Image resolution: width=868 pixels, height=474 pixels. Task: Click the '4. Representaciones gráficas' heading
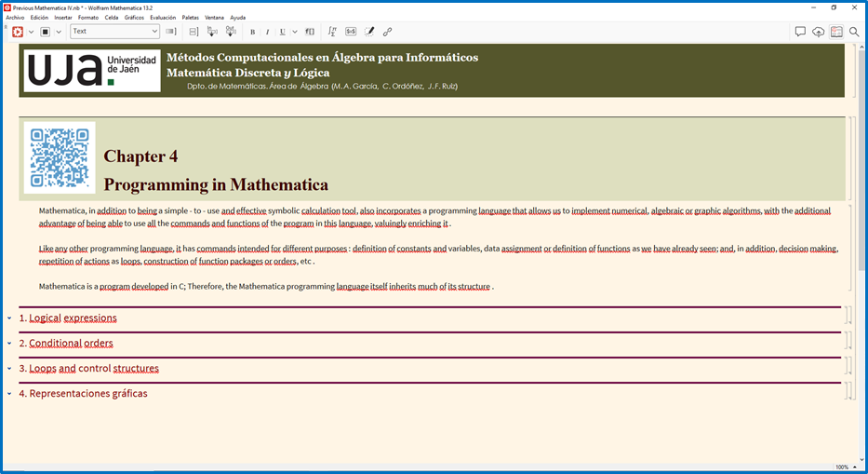pyautogui.click(x=83, y=394)
